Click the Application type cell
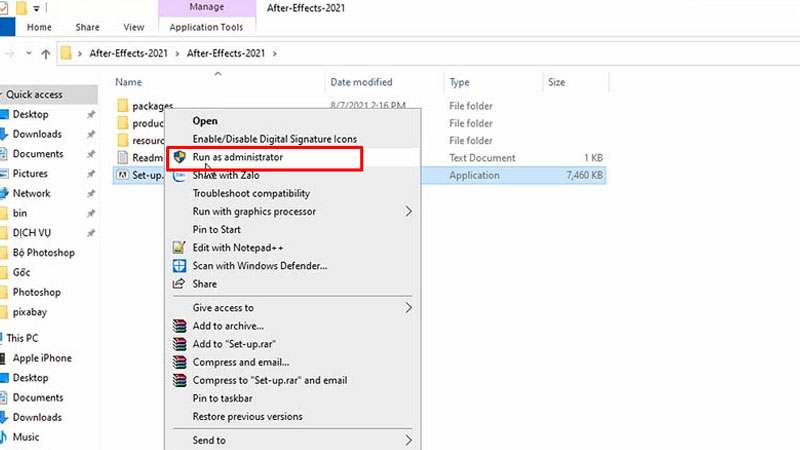Image resolution: width=800 pixels, height=450 pixels. click(474, 175)
